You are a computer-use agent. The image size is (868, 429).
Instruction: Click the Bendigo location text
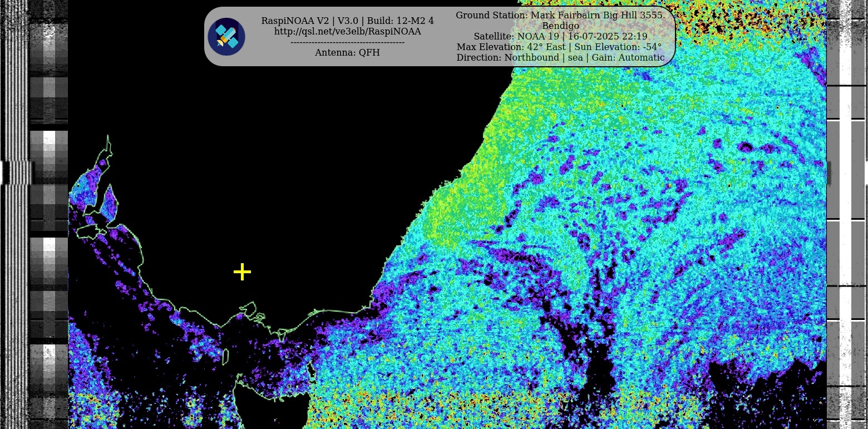pos(560,26)
